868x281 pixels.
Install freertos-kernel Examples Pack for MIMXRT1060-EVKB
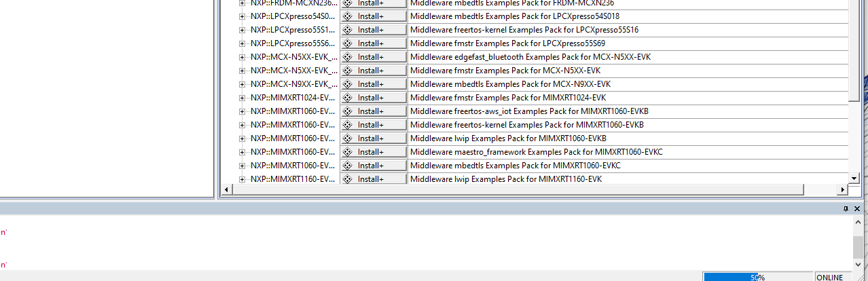373,125
